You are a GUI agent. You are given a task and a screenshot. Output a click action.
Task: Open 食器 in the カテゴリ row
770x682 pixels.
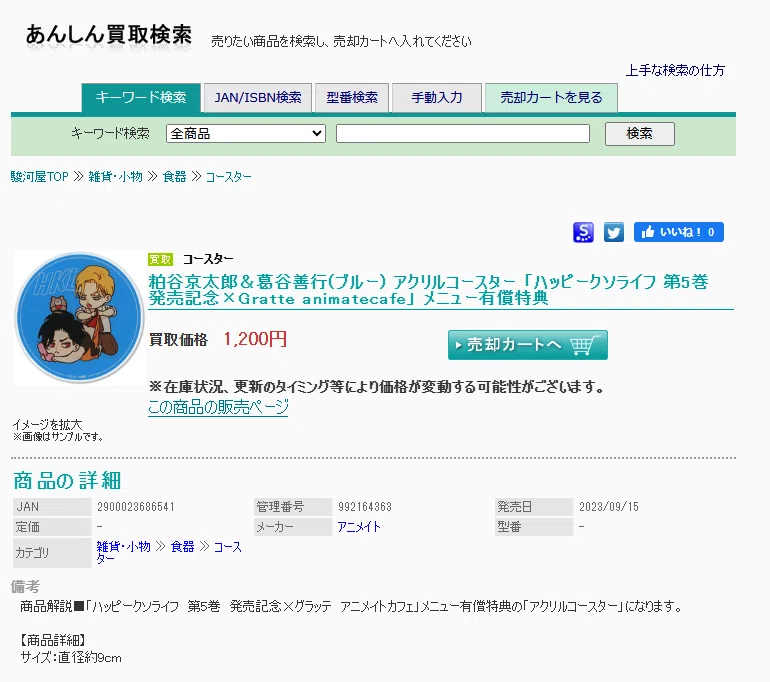coord(183,546)
